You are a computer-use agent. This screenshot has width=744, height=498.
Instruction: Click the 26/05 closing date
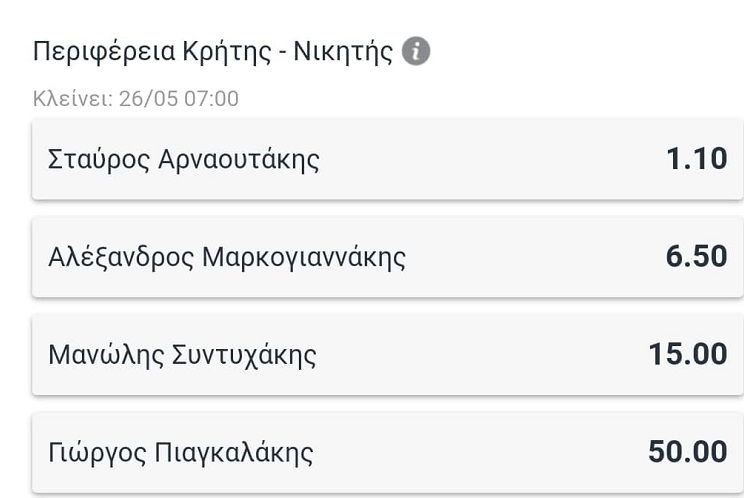149,99
